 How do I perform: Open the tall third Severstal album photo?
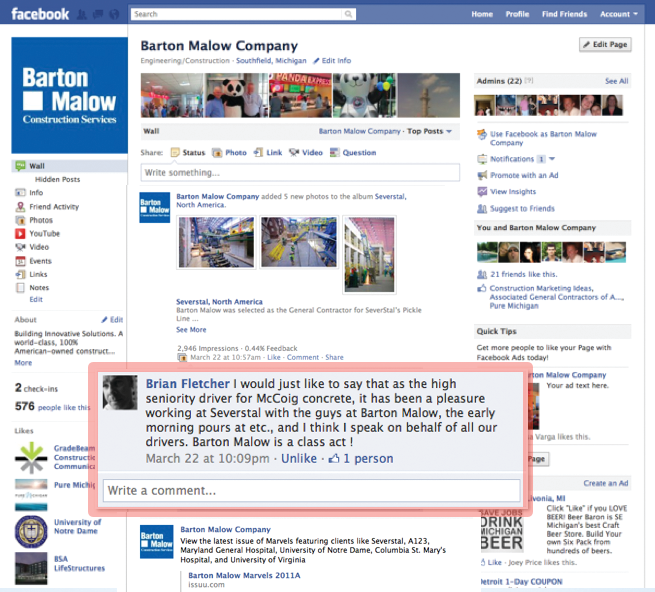[369, 255]
